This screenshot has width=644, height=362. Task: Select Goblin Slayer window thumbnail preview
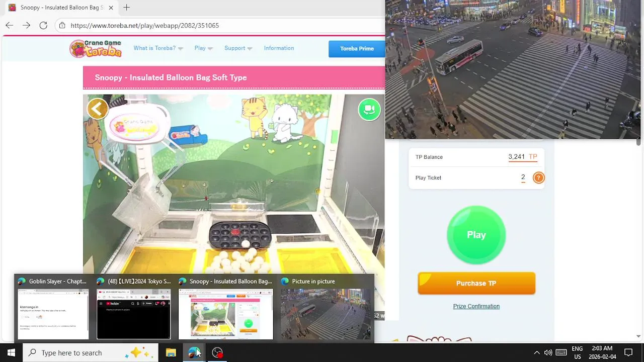click(53, 308)
